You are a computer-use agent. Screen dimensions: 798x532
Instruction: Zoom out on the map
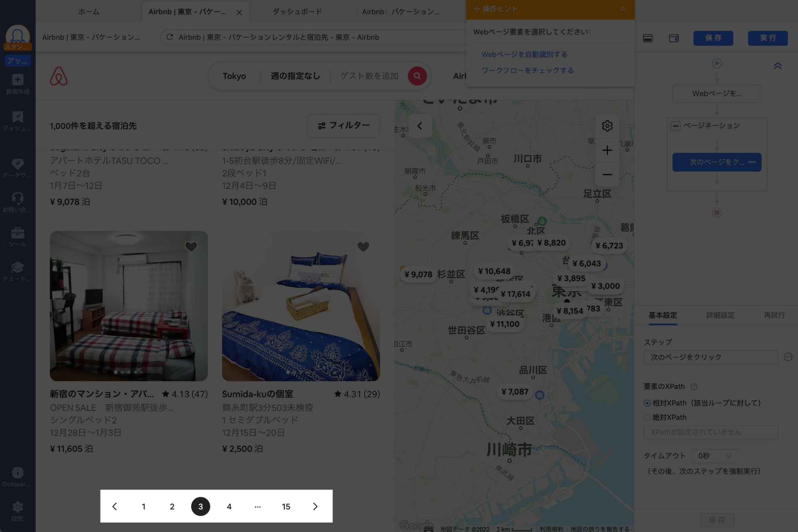pyautogui.click(x=607, y=174)
